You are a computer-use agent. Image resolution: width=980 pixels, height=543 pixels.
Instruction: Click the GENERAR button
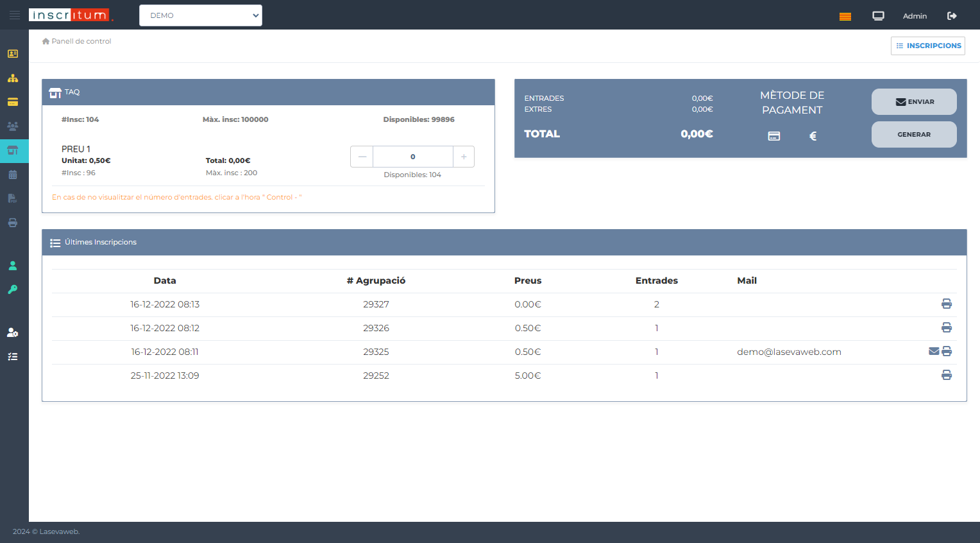(914, 134)
